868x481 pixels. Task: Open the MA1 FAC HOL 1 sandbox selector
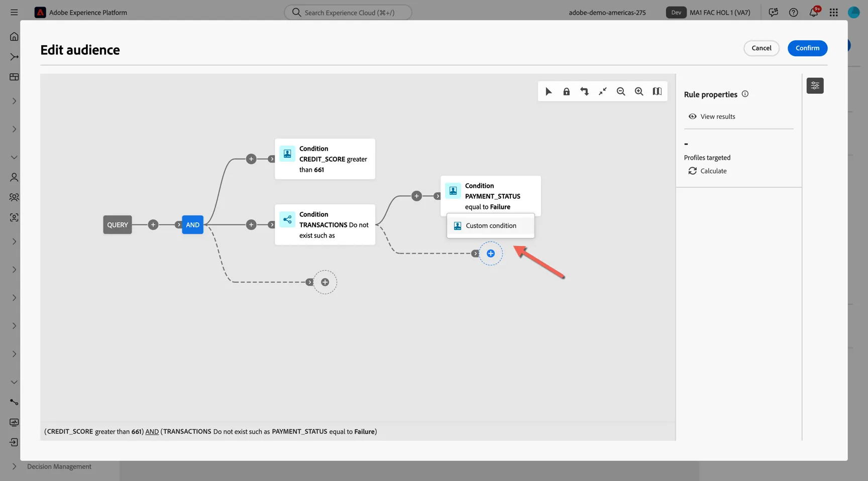point(708,13)
